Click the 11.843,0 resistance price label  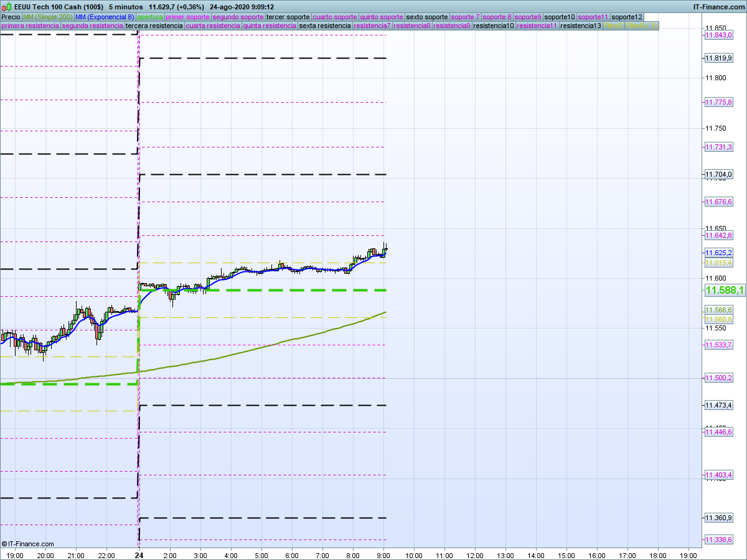click(x=718, y=35)
